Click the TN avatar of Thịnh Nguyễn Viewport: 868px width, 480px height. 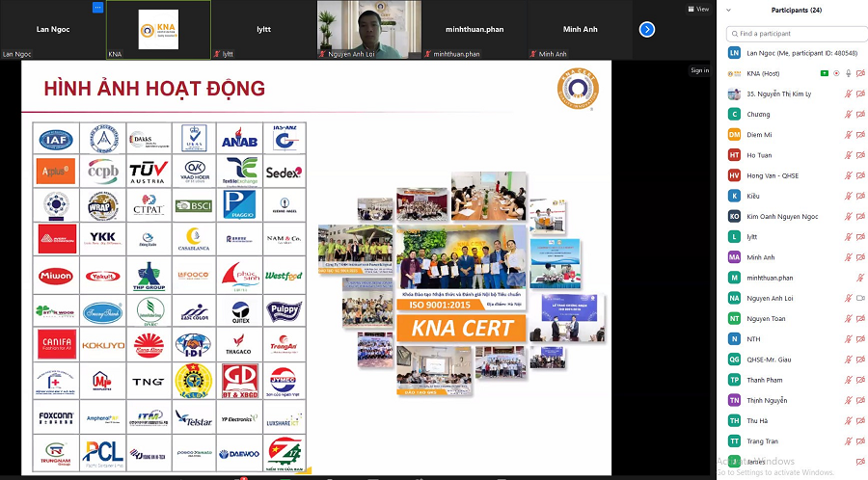(734, 400)
